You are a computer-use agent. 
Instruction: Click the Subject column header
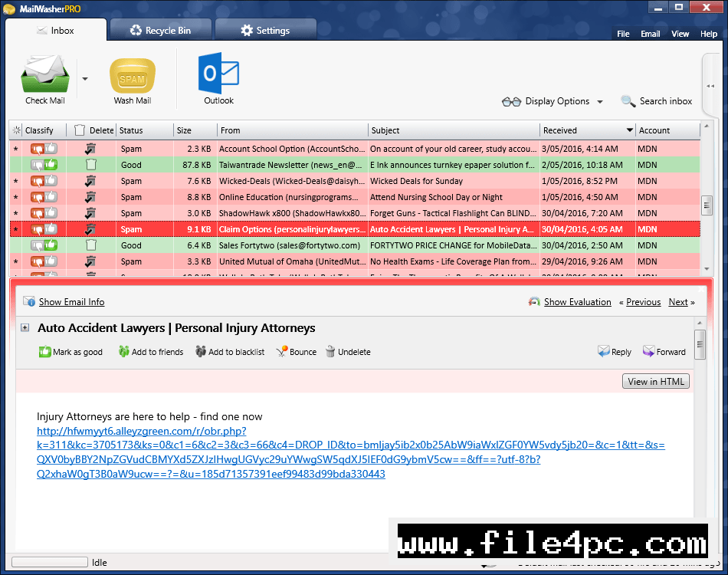(x=454, y=130)
